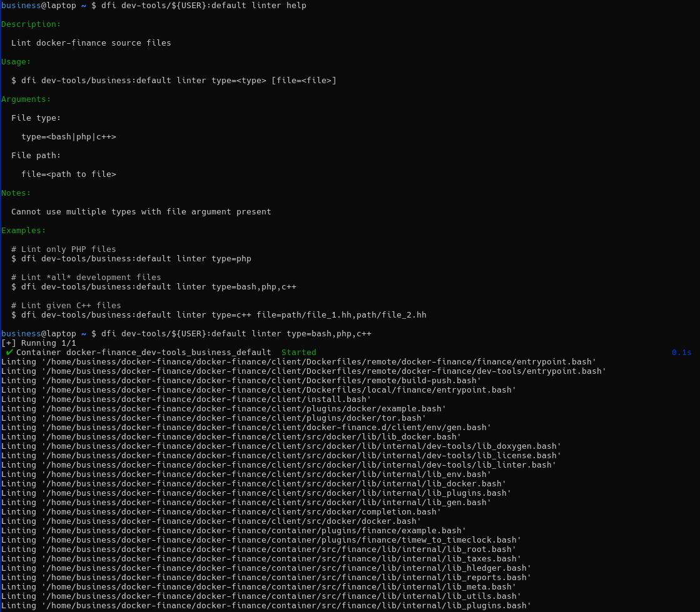Click the 'Usage:' section heading
This screenshot has height=612, width=700.
point(16,62)
